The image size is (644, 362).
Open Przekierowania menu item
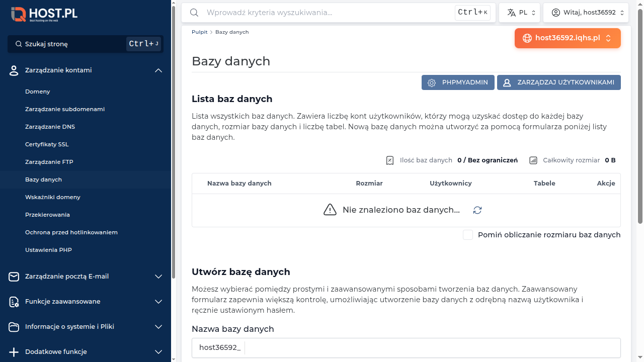point(47,215)
